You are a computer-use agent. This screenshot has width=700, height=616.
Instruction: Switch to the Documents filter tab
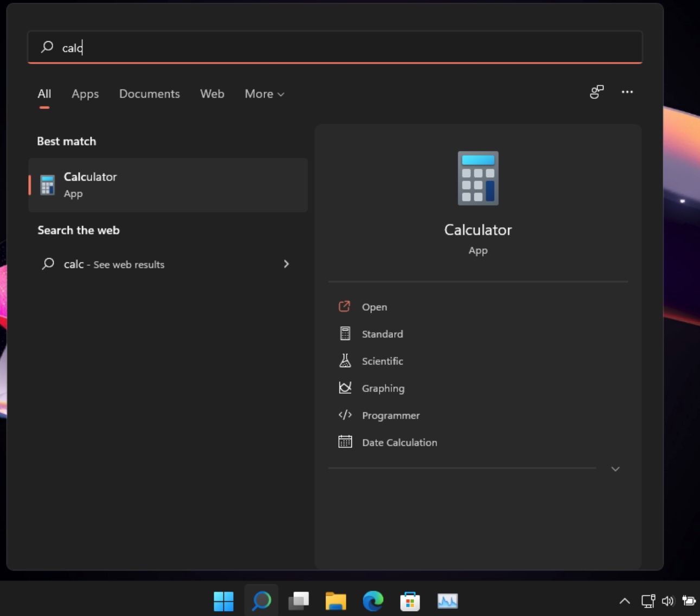[149, 94]
